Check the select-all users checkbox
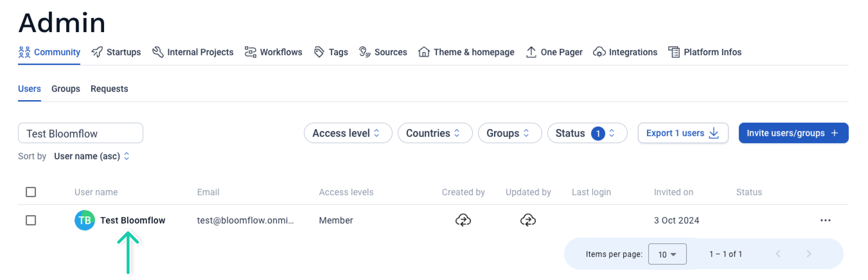 (x=31, y=192)
